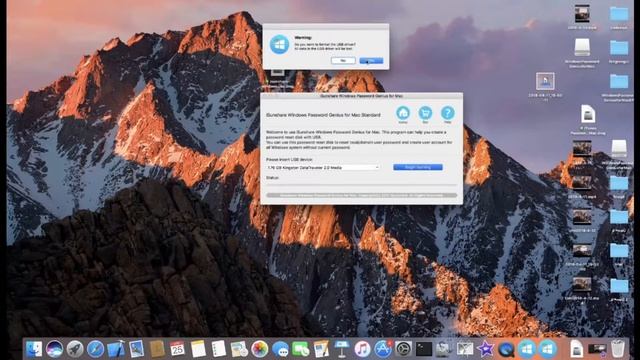Open Photos from the dock
The image size is (640, 360).
pyautogui.click(x=260, y=349)
